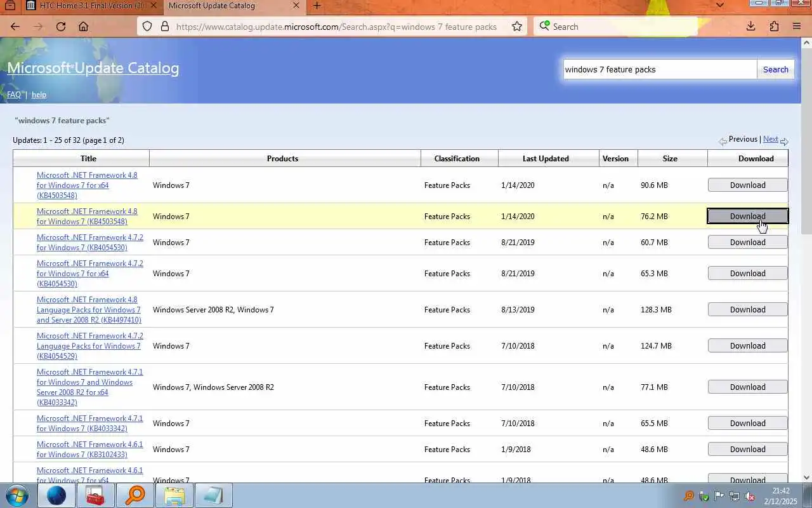Viewport: 812px width, 508px height.
Task: Click the network tray icon
Action: coord(735,496)
